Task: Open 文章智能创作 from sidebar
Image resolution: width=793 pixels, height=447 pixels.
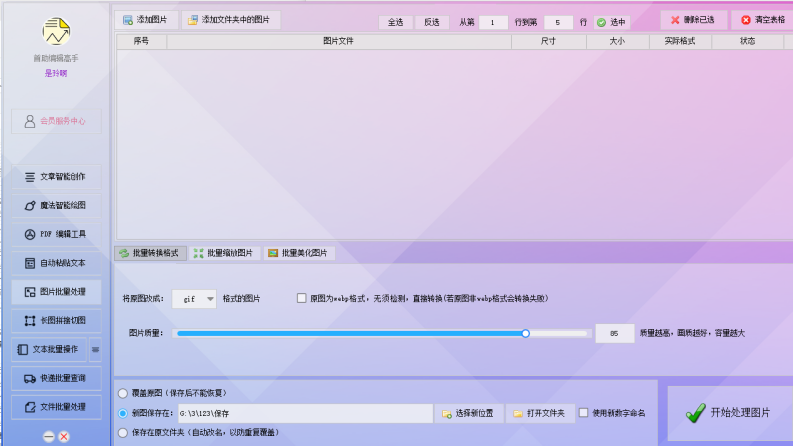Action: pyautogui.click(x=56, y=177)
